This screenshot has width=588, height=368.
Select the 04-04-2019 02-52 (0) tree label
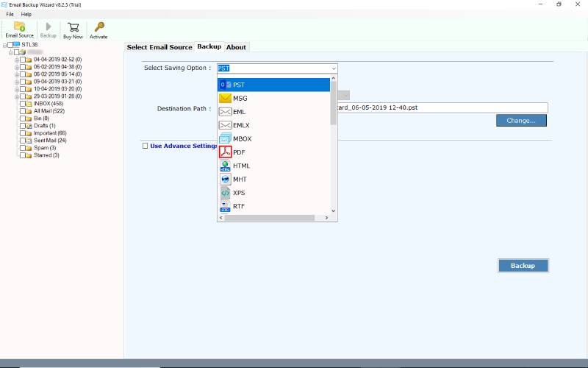coord(57,60)
